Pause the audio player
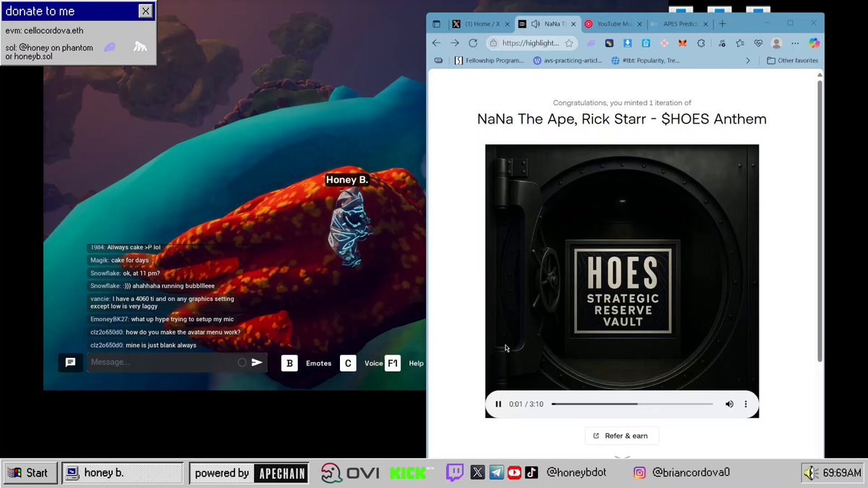The image size is (868, 488). (x=498, y=404)
